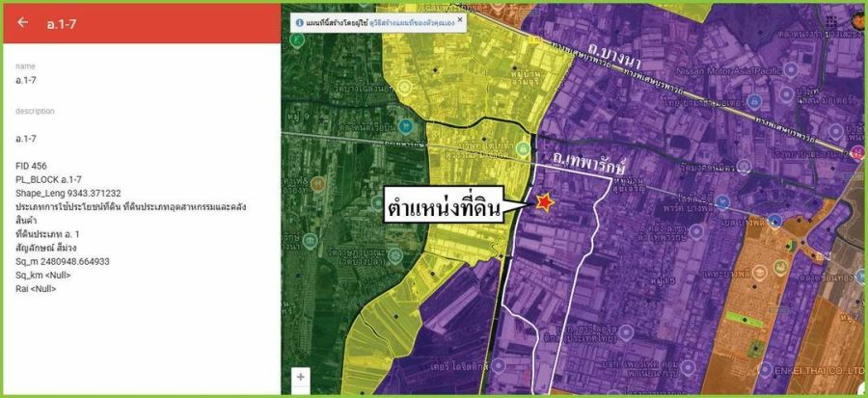The width and height of the screenshot is (868, 398).
Task: Click the pink pin at right map edge
Action: point(856,151)
